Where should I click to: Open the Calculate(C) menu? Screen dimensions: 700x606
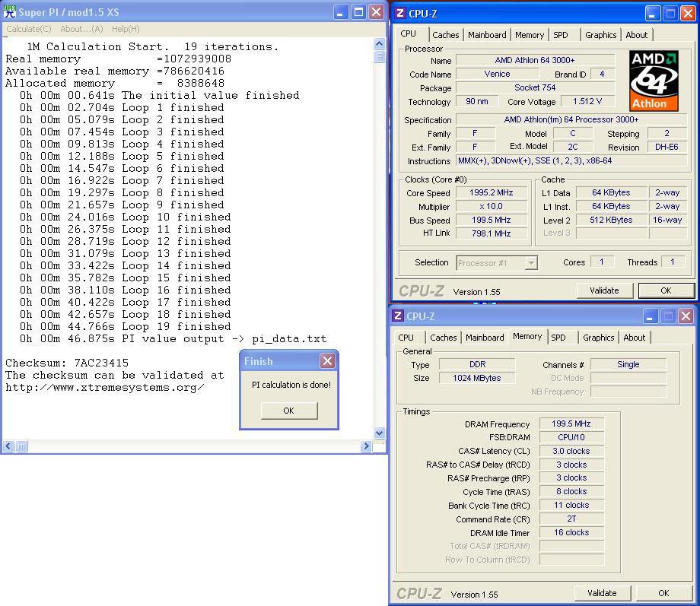coord(29,29)
